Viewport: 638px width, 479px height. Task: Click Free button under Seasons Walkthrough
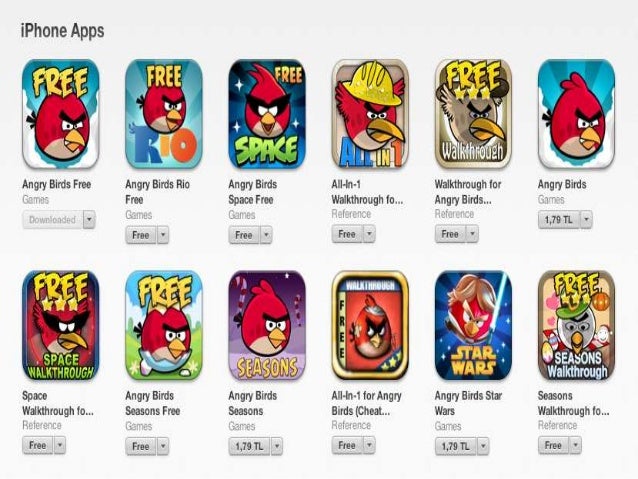pos(553,445)
